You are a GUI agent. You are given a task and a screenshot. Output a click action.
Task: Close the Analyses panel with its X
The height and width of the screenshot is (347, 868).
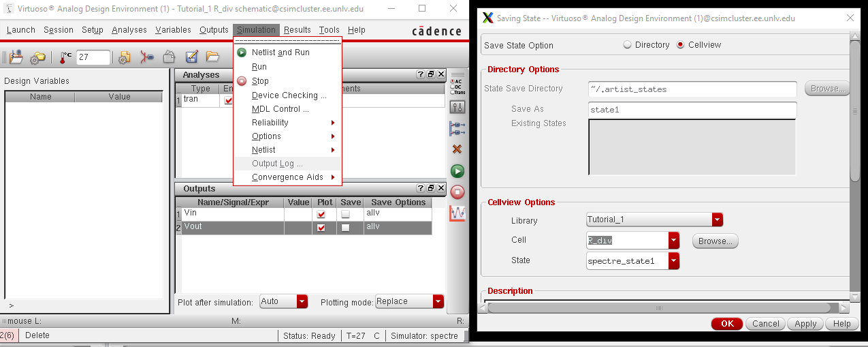point(441,75)
